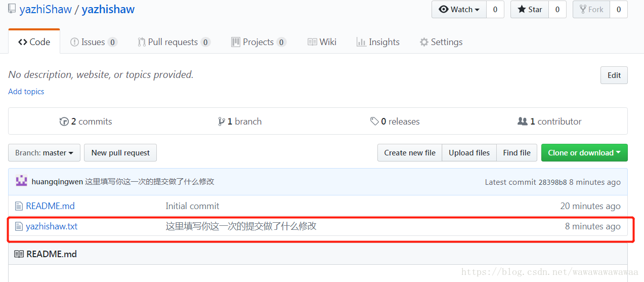Switch to the Issues tab

[x=94, y=42]
